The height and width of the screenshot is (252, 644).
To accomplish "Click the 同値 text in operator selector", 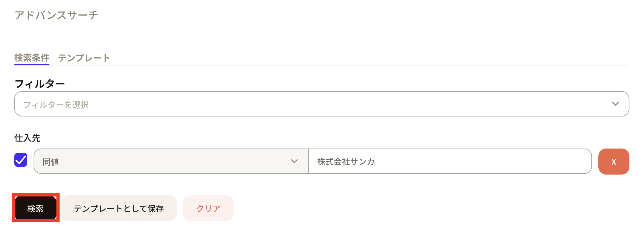I will click(x=51, y=162).
